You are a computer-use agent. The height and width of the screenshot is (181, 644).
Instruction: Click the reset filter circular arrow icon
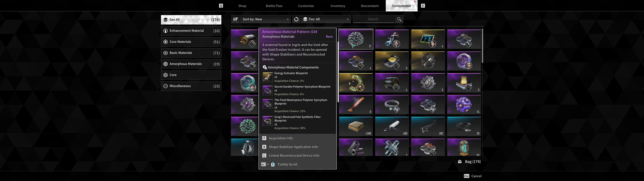point(296,19)
